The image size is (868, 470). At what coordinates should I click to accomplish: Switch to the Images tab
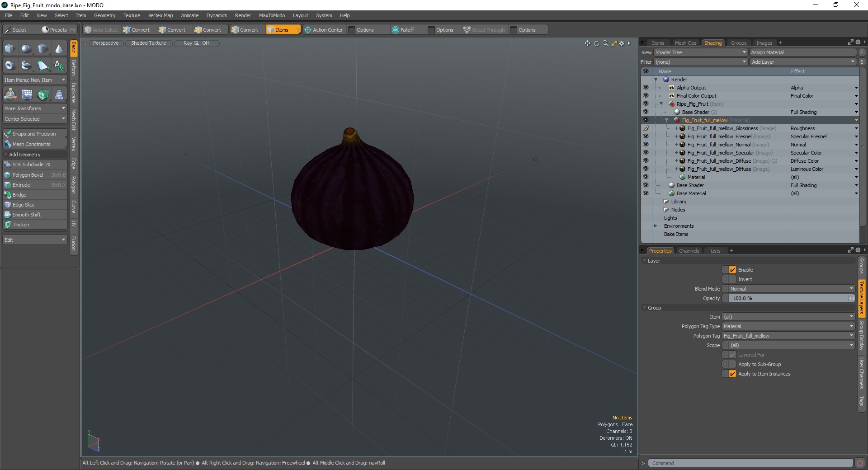(x=764, y=43)
